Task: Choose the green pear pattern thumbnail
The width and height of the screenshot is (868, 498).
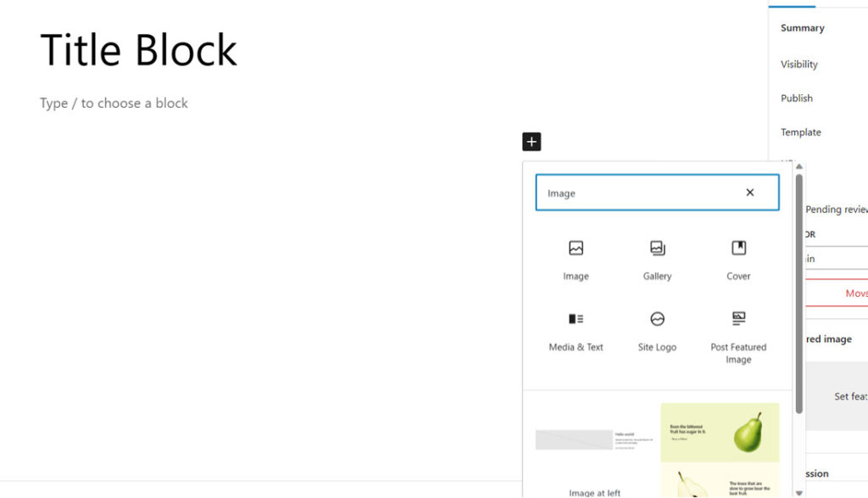Action: pyautogui.click(x=720, y=433)
